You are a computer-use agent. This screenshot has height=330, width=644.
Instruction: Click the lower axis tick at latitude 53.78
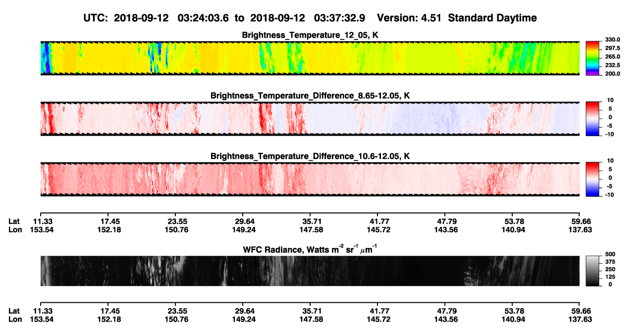tap(512, 304)
